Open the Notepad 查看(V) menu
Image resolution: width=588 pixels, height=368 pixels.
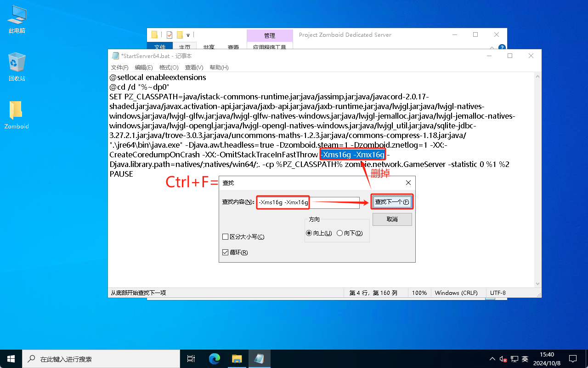pyautogui.click(x=194, y=67)
